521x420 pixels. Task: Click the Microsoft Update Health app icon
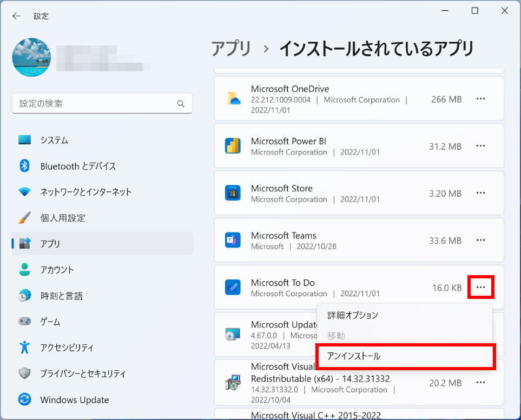pyautogui.click(x=233, y=335)
